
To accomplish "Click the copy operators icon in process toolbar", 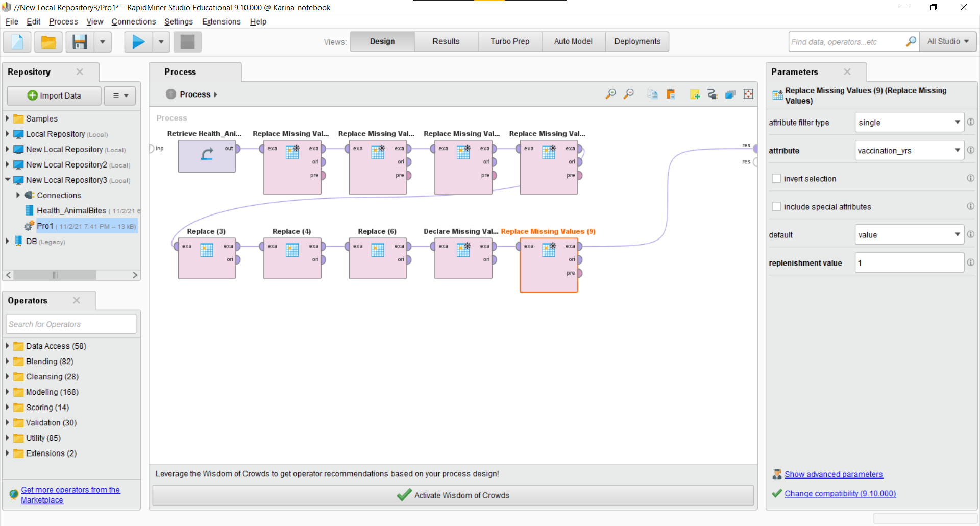I will click(x=652, y=94).
